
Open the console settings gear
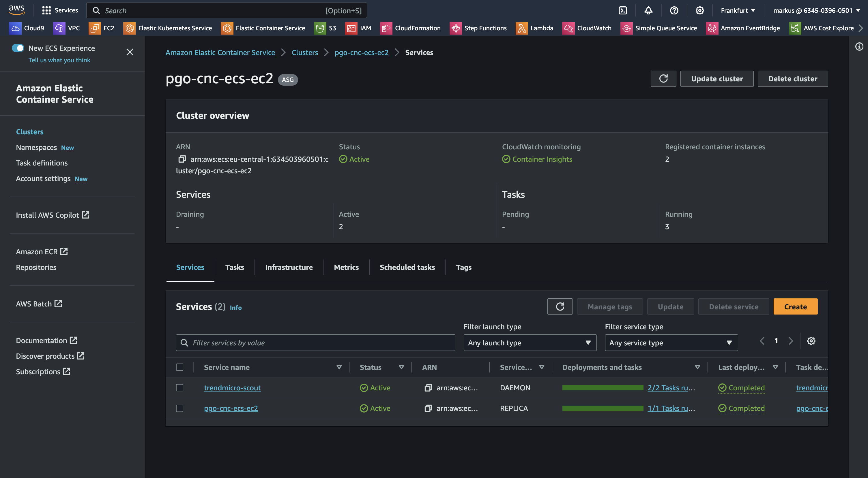pyautogui.click(x=699, y=10)
